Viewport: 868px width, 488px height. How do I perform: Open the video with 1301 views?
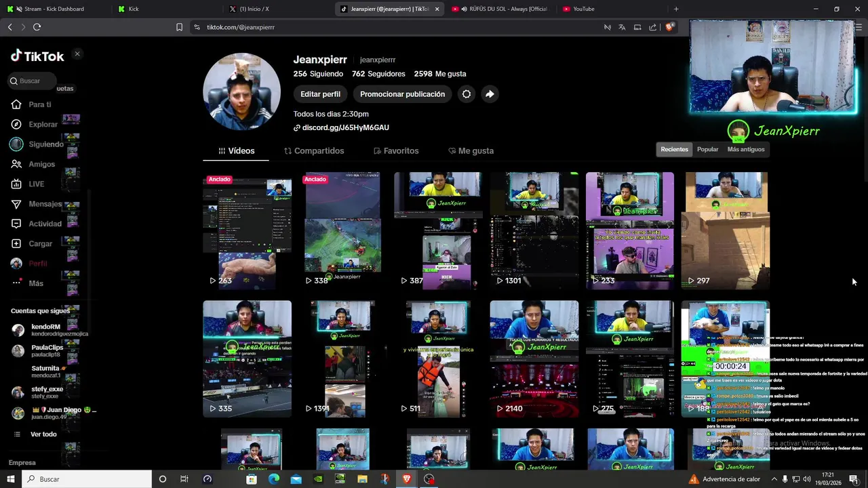[x=534, y=230]
